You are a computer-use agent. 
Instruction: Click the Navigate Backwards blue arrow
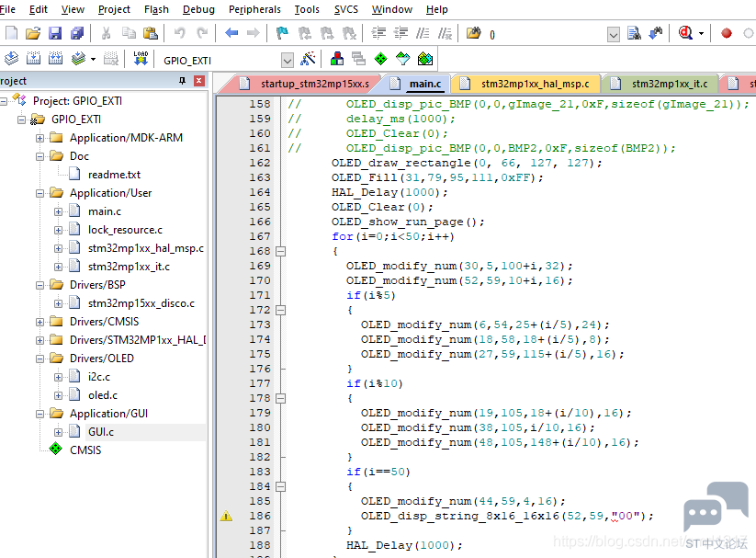pos(231,33)
